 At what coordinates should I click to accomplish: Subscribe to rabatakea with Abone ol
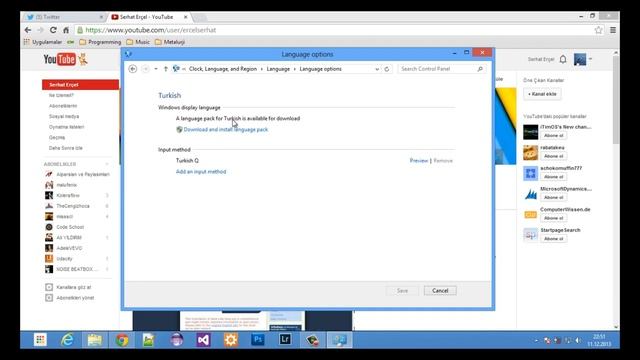click(x=553, y=156)
